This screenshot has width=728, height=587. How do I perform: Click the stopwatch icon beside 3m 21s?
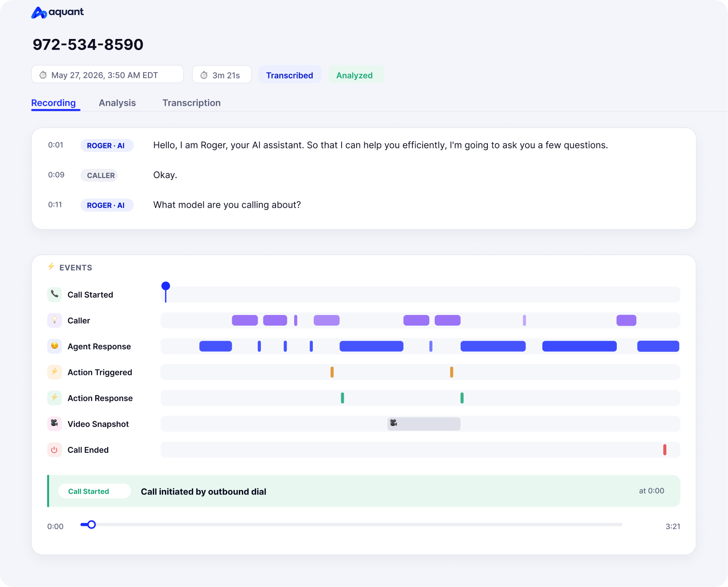tap(204, 75)
